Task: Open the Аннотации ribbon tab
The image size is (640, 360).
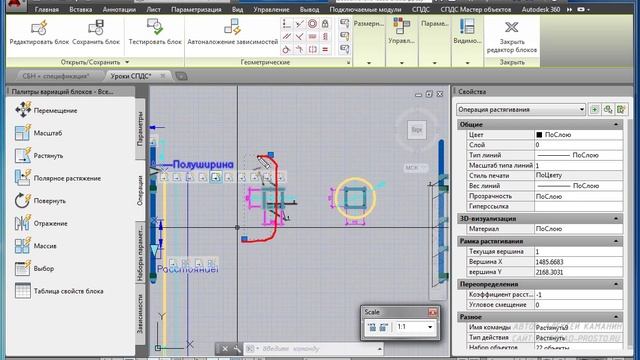Action: tap(119, 9)
